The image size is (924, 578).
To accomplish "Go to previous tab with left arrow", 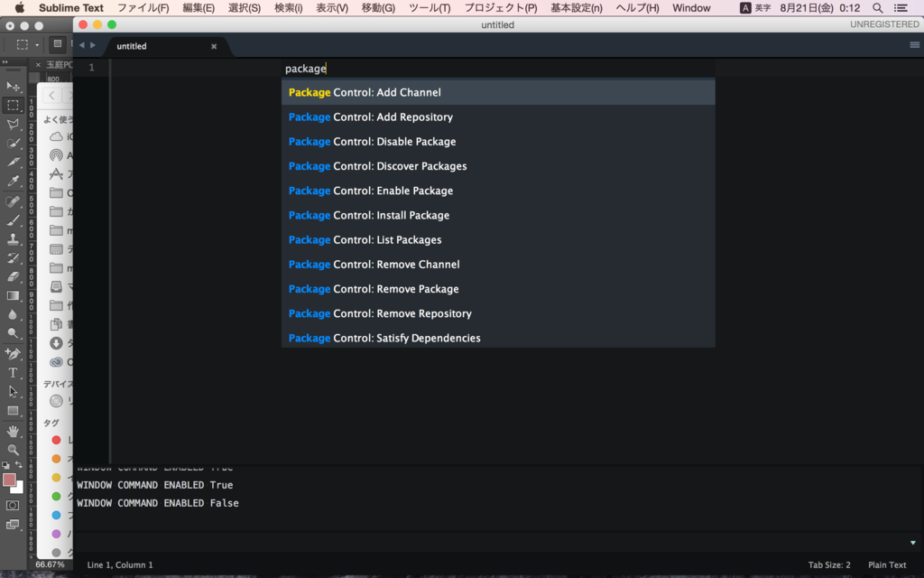I will (x=82, y=45).
